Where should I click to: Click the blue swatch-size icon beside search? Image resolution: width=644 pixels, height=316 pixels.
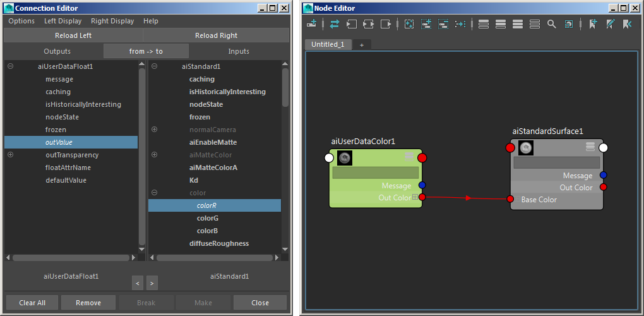568,24
